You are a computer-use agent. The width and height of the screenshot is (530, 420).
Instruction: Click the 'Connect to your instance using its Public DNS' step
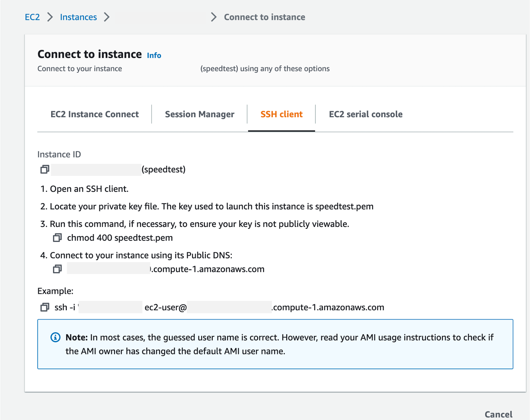[136, 255]
